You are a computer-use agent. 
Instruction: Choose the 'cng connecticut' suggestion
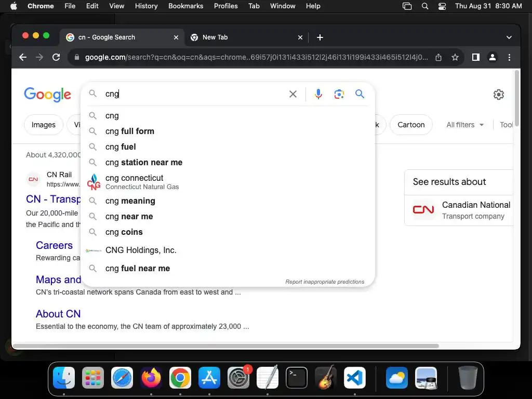pos(228,182)
